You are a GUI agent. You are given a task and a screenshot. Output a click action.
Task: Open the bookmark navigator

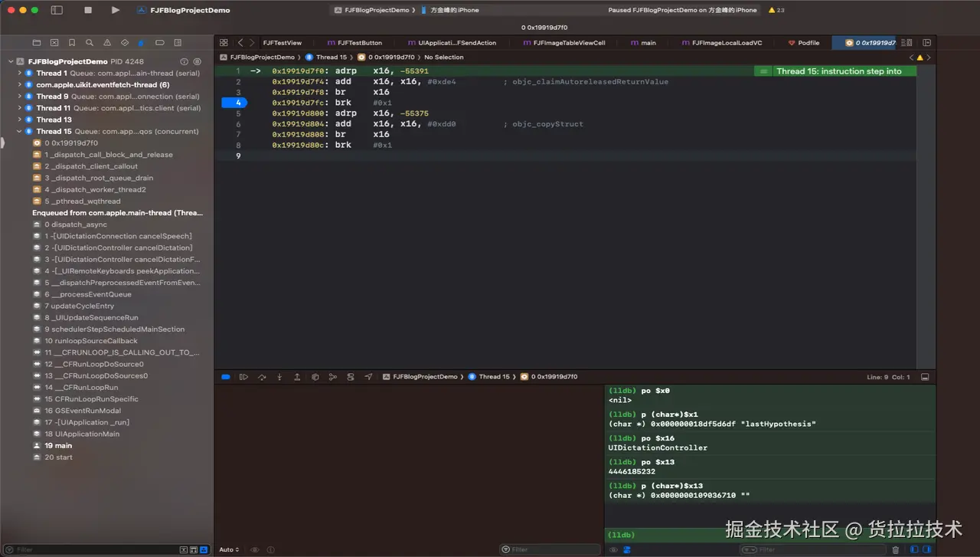coord(72,43)
